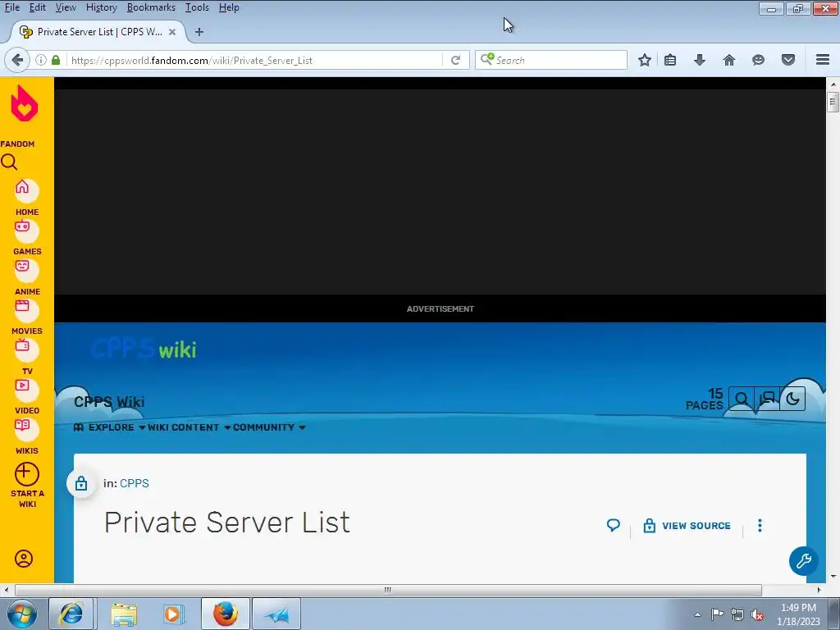Open the File menu

(11, 7)
